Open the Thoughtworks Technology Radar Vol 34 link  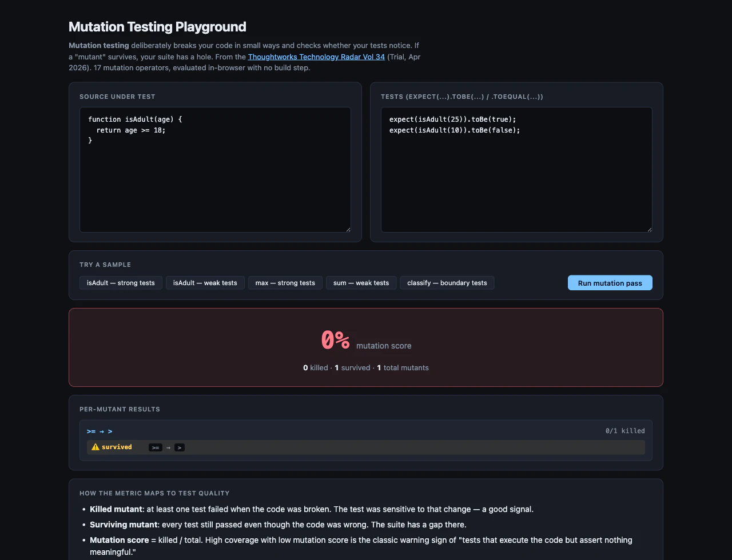pyautogui.click(x=316, y=57)
